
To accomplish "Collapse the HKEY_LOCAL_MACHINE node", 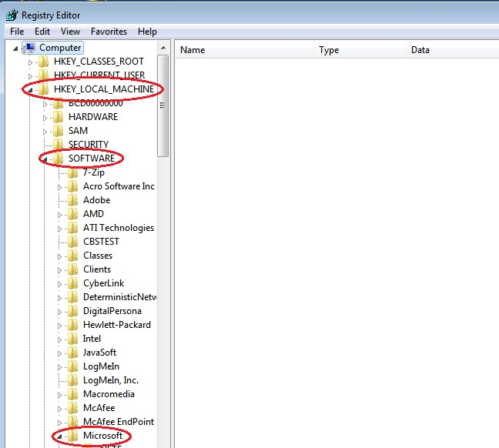I will 30,90.
